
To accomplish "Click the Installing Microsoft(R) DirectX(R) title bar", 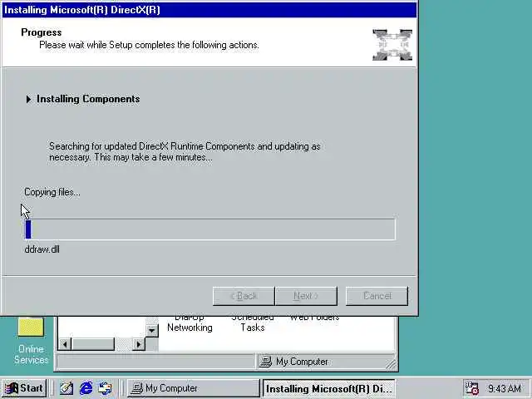I will click(209, 10).
